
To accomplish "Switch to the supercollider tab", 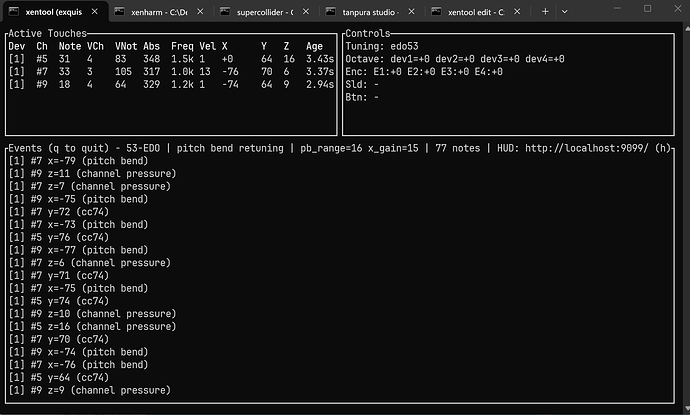I will 264,12.
